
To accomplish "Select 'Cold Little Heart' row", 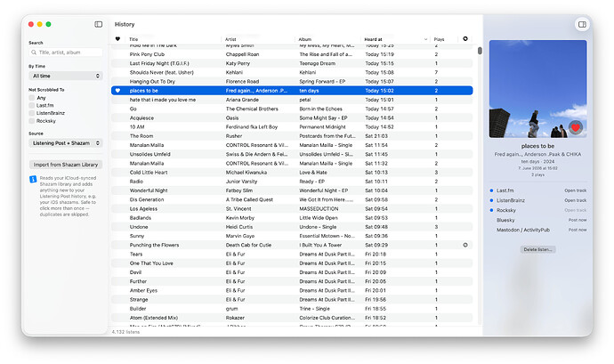I will pyautogui.click(x=292, y=173).
